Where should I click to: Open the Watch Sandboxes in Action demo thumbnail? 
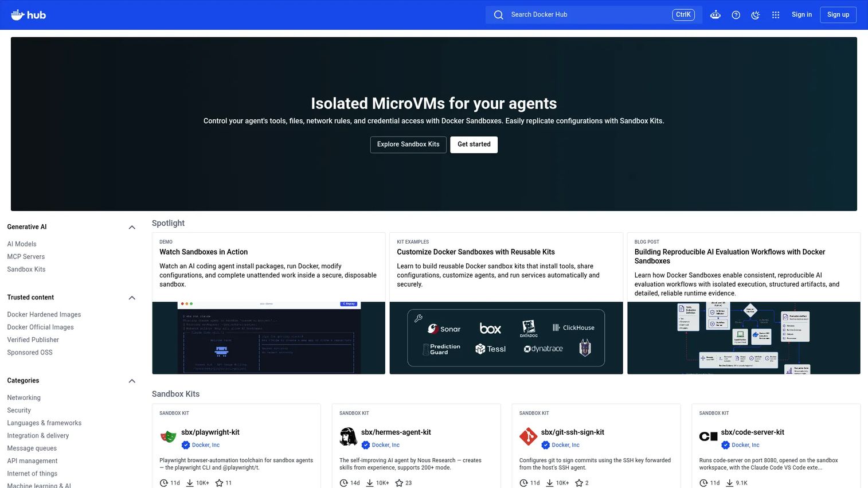(269, 338)
